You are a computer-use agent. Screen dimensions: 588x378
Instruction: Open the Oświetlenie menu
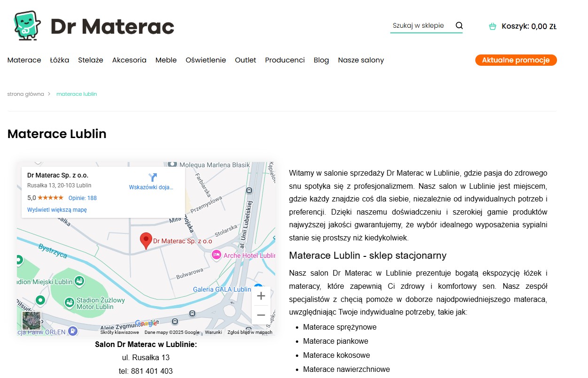[206, 60]
